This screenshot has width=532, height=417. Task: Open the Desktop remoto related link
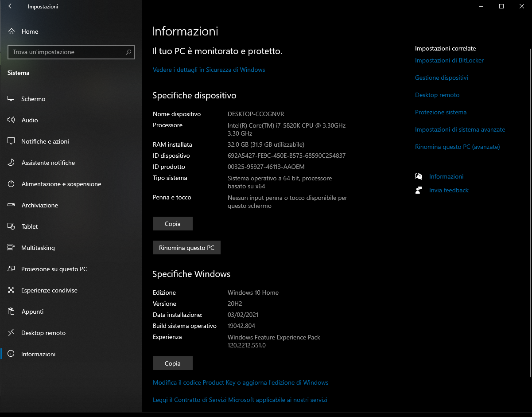pos(437,95)
